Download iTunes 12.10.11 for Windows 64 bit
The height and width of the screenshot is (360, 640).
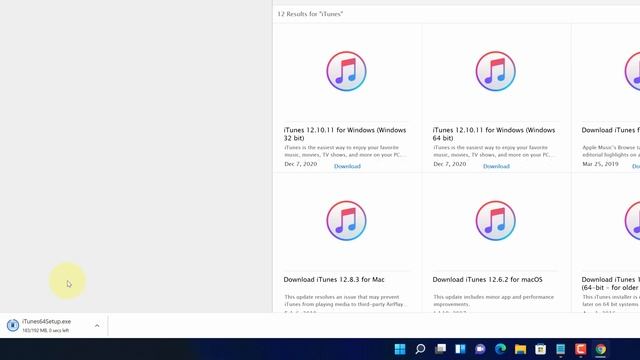[x=496, y=166]
